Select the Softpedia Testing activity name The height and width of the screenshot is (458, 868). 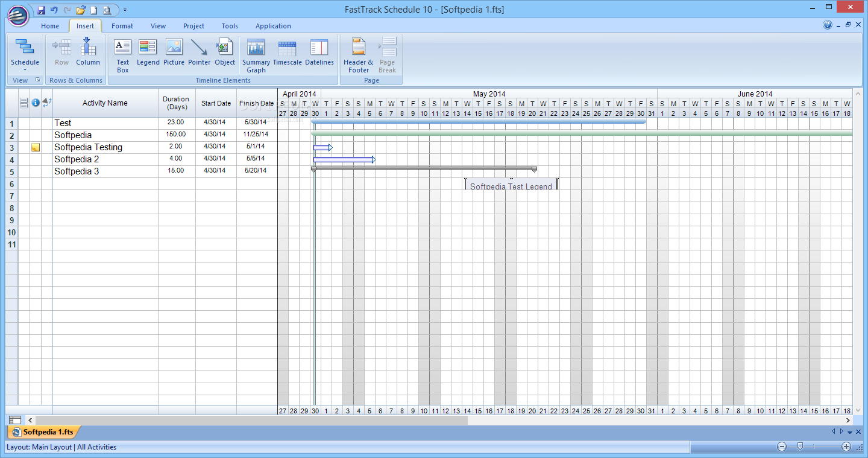(105, 147)
